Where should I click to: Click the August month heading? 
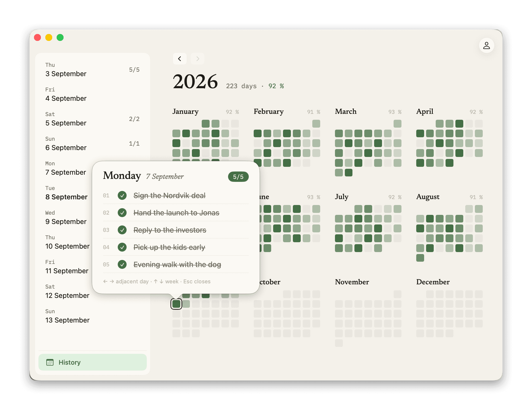coord(428,197)
